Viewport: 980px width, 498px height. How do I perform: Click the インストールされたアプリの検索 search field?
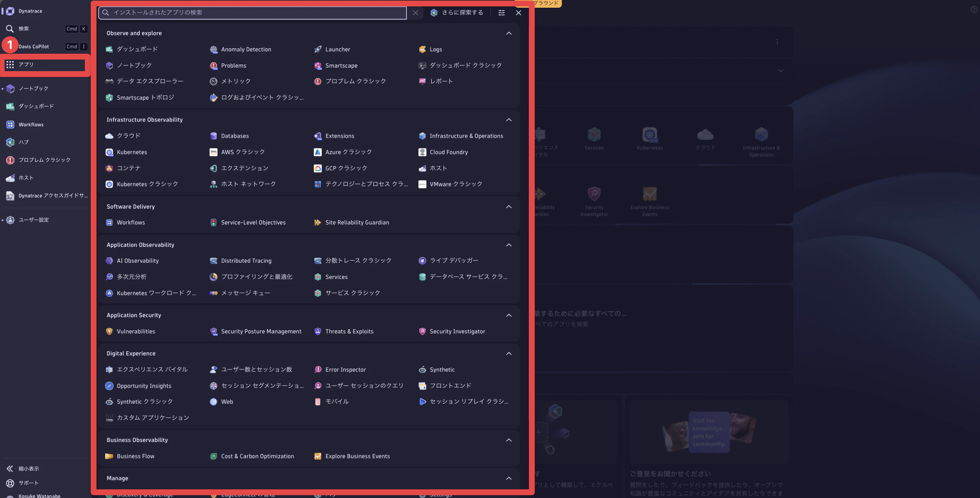coord(253,13)
